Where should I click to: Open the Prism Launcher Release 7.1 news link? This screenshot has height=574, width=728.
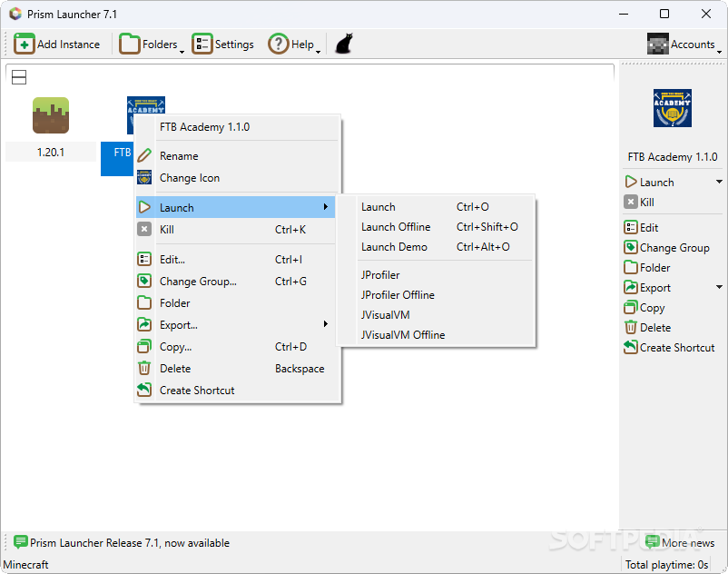(x=122, y=542)
